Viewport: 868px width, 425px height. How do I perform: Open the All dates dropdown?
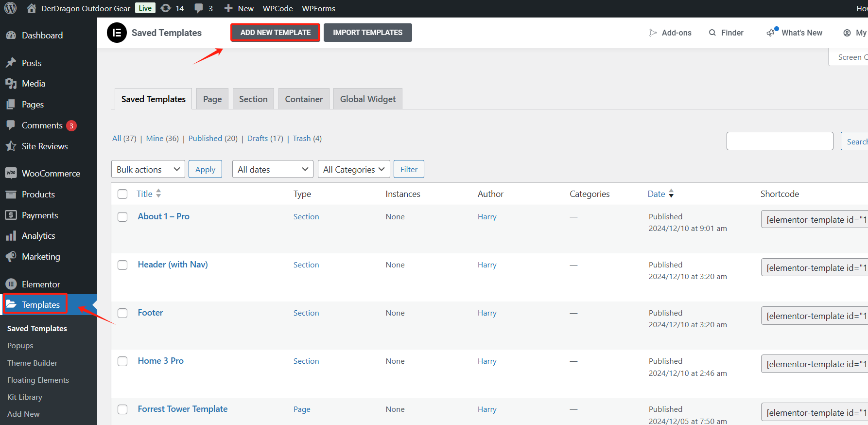[272, 169]
